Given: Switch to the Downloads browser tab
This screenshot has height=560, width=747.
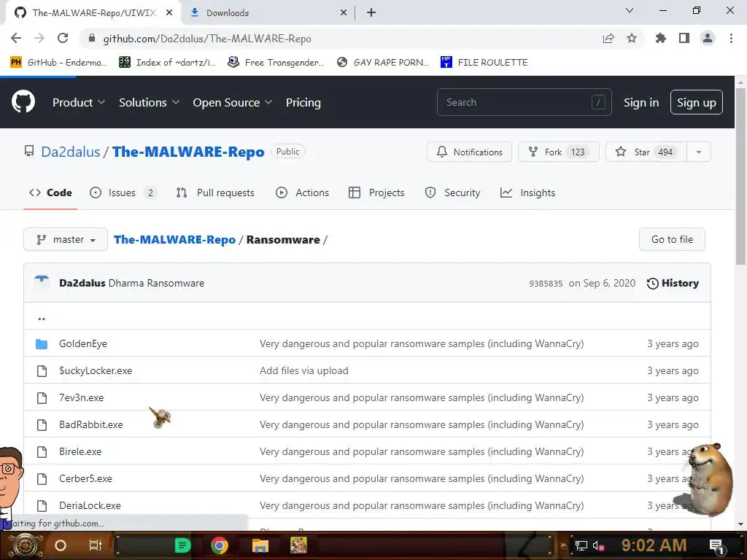Looking at the screenshot, I should (268, 13).
